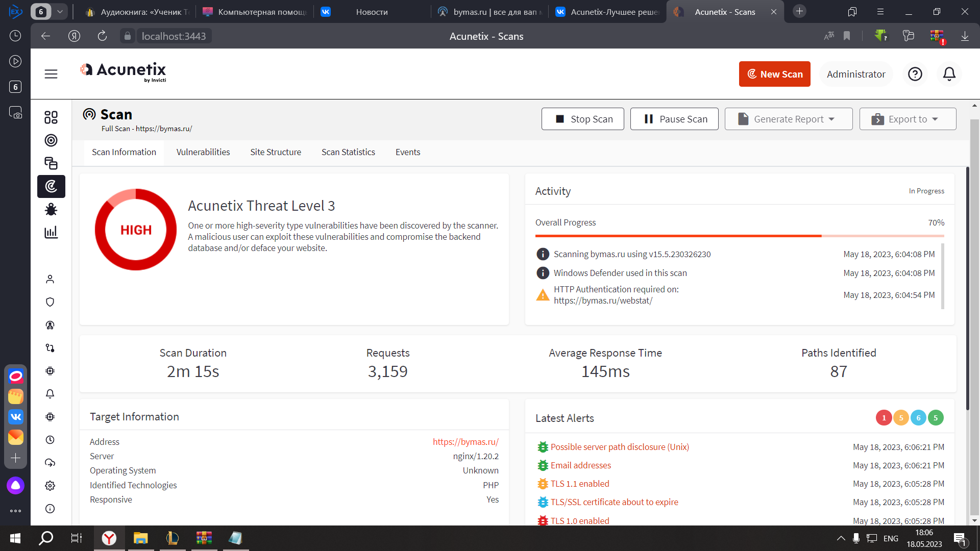Click the Overall Progress bar
980x551 pixels.
pos(739,236)
